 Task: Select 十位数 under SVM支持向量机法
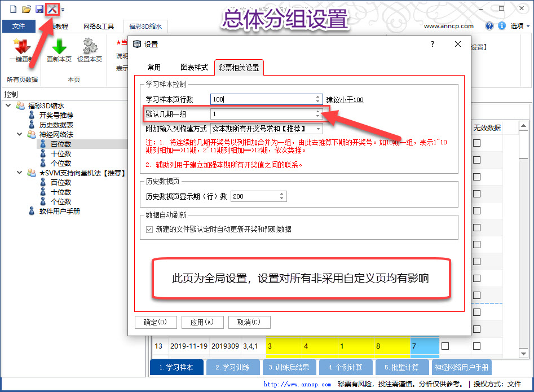point(61,192)
